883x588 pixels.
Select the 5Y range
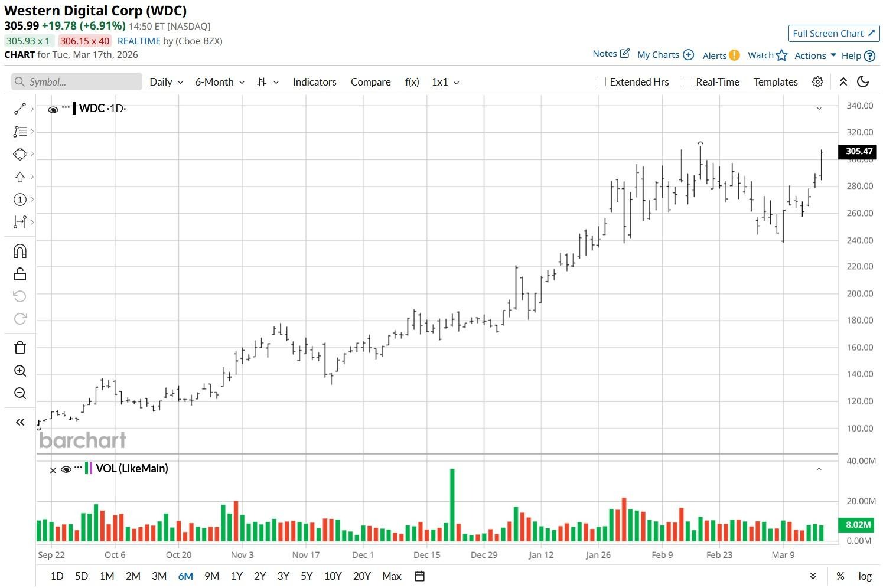[307, 576]
